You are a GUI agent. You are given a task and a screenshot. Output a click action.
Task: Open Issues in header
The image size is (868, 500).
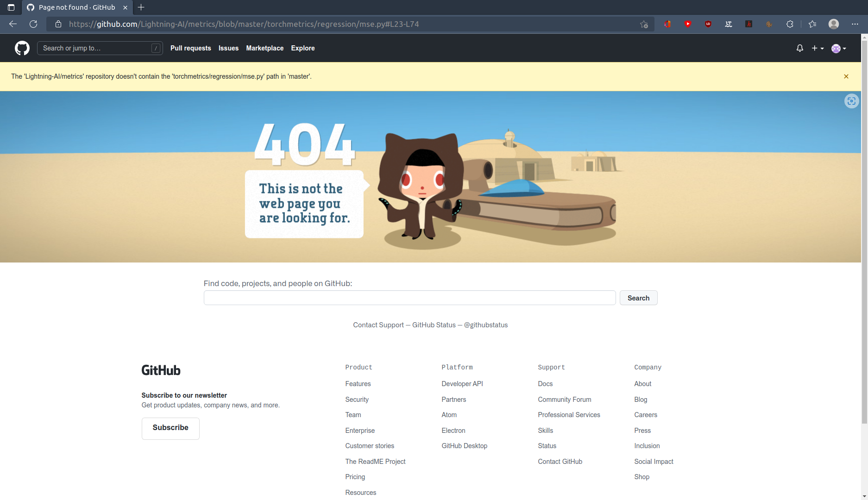click(228, 48)
